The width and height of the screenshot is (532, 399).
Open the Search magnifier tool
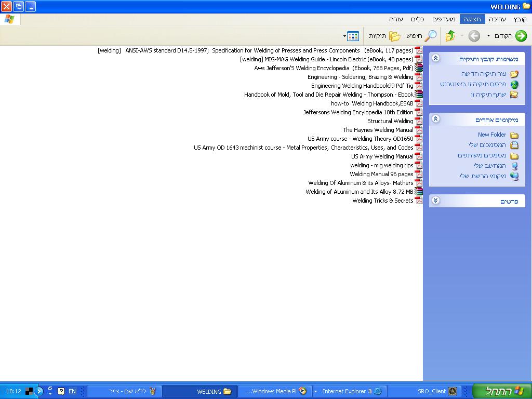(x=431, y=36)
